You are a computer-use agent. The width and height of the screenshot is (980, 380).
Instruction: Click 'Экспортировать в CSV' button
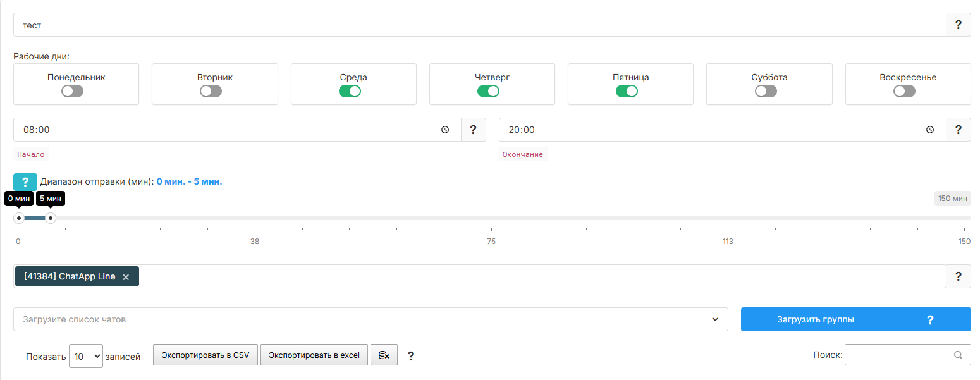click(x=205, y=355)
